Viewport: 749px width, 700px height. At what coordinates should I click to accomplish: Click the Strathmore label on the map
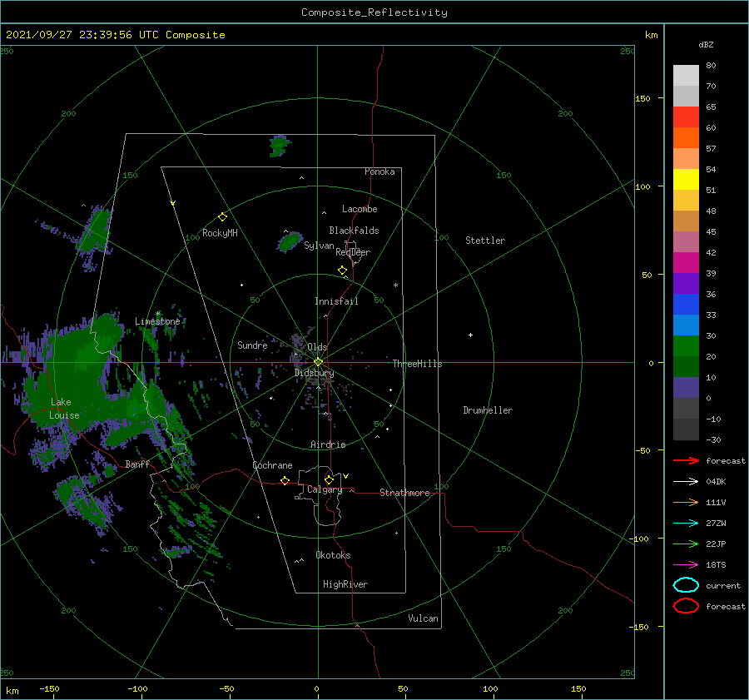404,493
